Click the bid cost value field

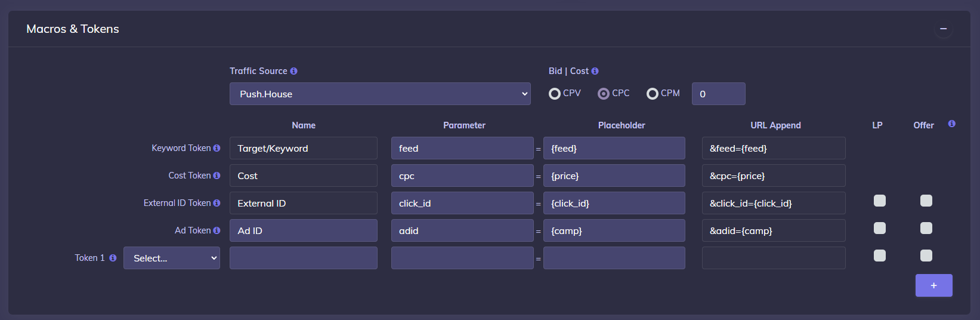[x=718, y=94]
